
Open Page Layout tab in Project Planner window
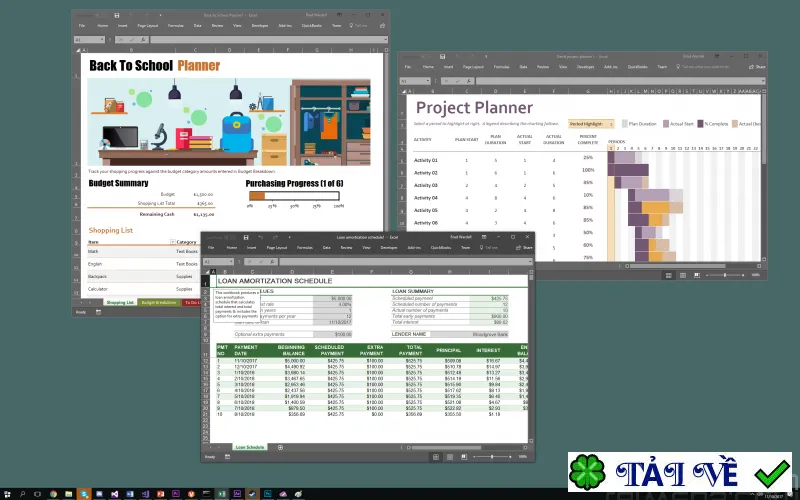click(x=473, y=67)
